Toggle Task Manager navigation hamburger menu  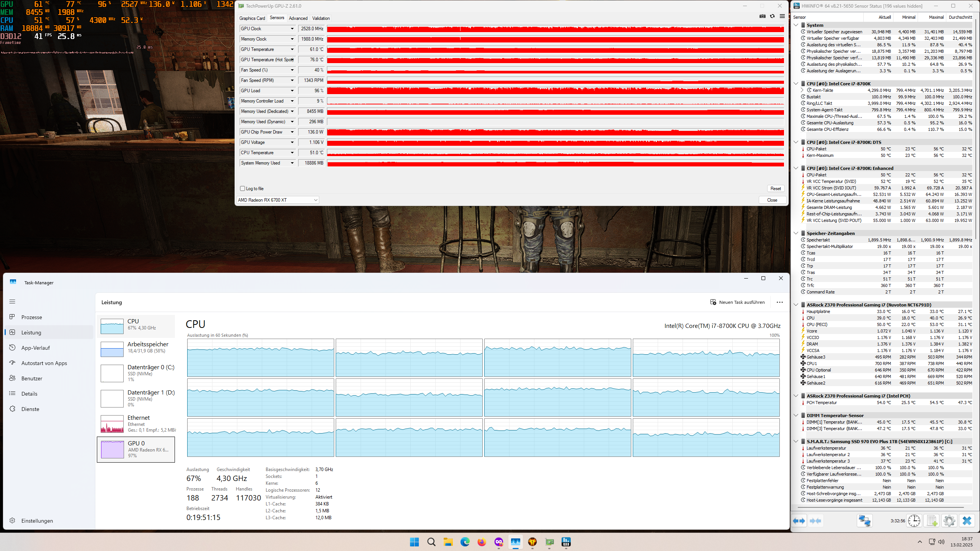(12, 302)
